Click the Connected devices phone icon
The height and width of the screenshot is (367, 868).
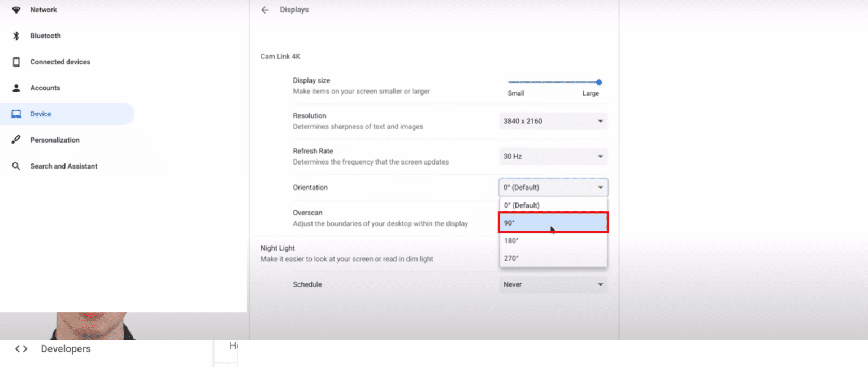16,62
